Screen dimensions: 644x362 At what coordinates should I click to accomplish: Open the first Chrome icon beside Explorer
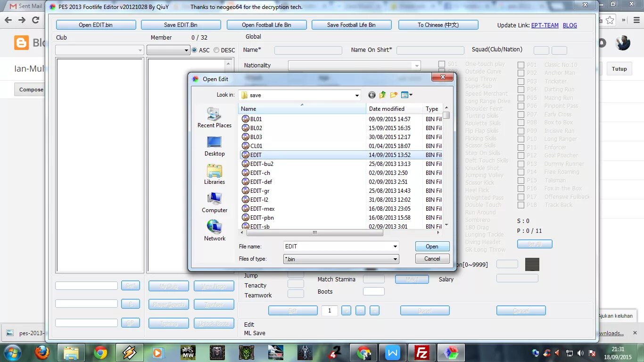100,353
